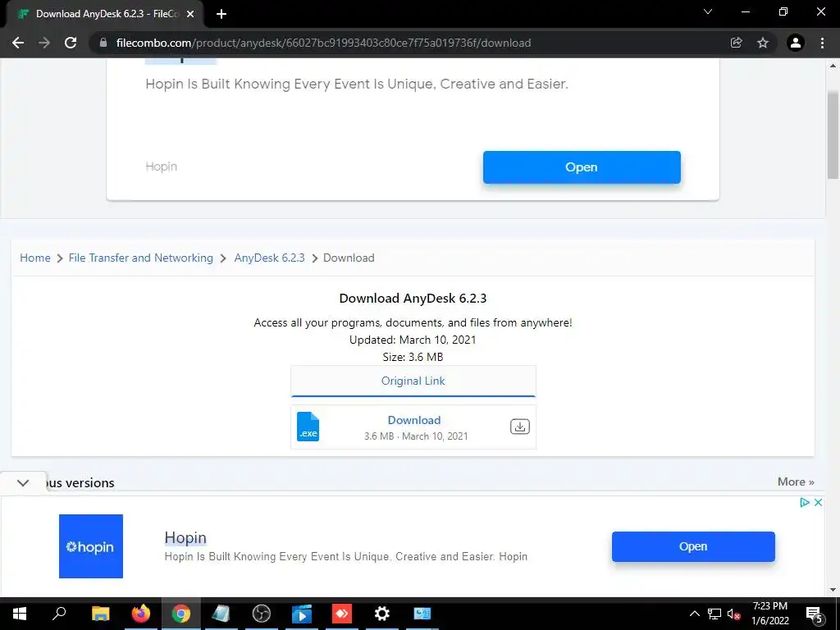Screen dimensions: 840x630
Task: Open the AnyDesk 6.2.3 breadcrumb link
Action: [269, 258]
